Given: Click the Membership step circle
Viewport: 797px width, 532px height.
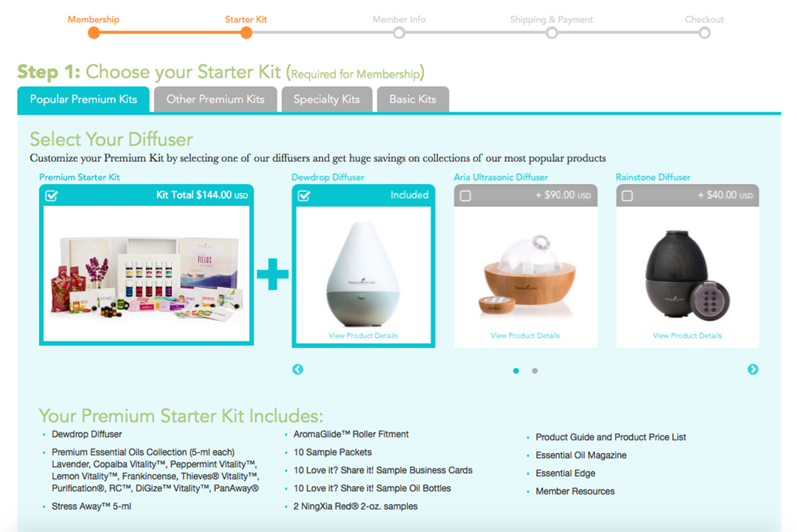Looking at the screenshot, I should (94, 33).
